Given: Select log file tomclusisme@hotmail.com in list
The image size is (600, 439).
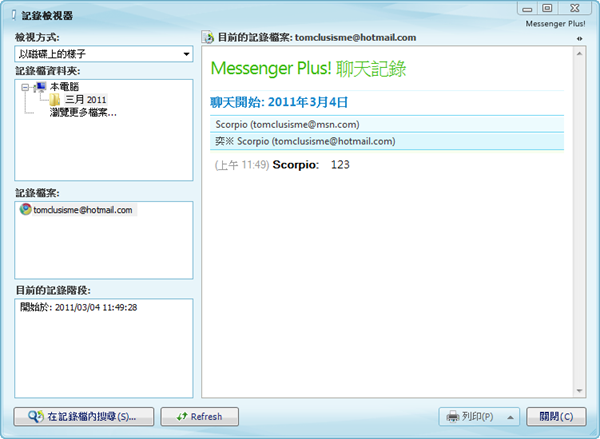Looking at the screenshot, I should pos(83,210).
